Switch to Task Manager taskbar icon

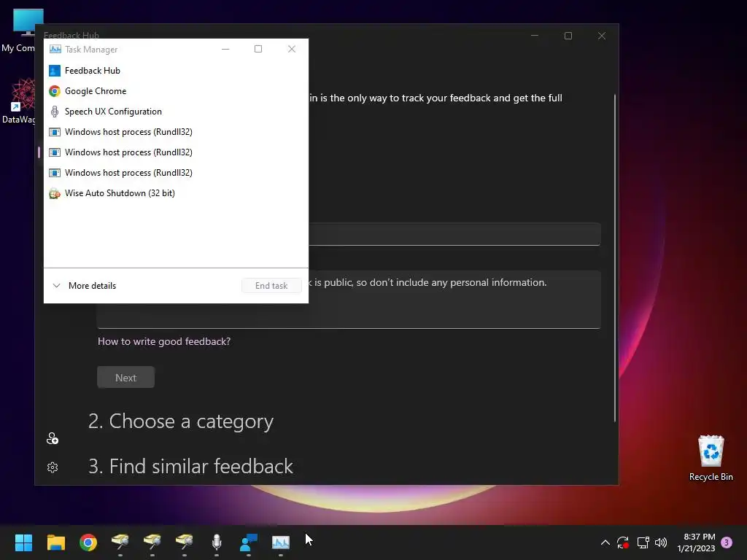pos(281,542)
